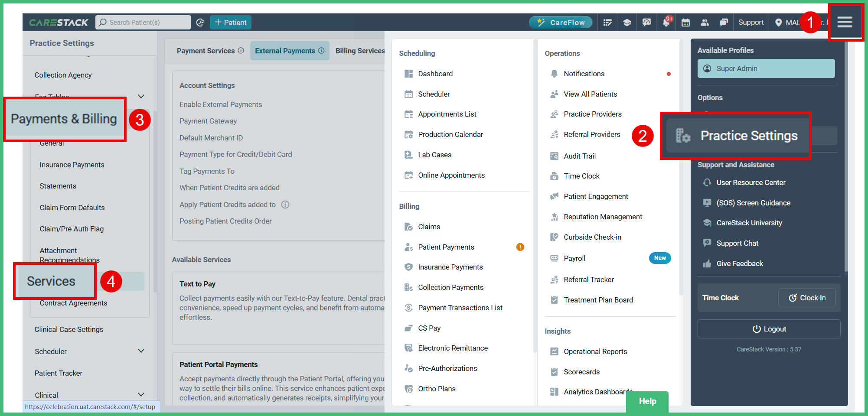The width and height of the screenshot is (868, 416).
Task: Expand the Fee Tables section chevron
Action: [141, 96]
